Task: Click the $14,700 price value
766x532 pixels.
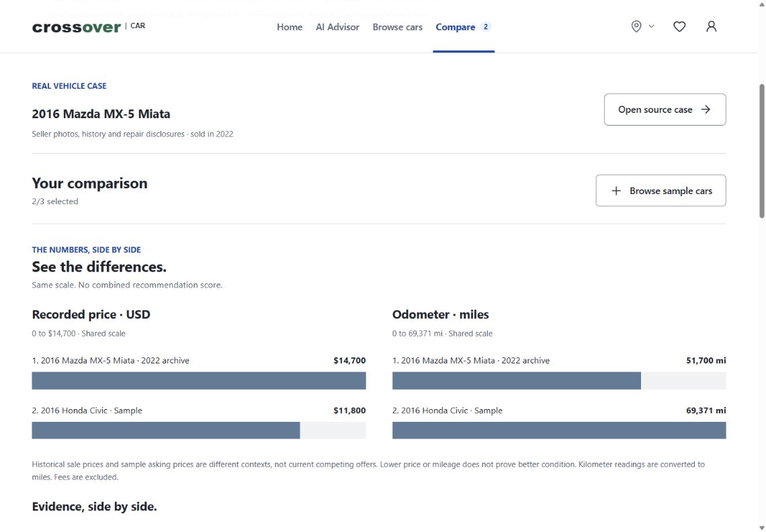Action: pos(350,361)
